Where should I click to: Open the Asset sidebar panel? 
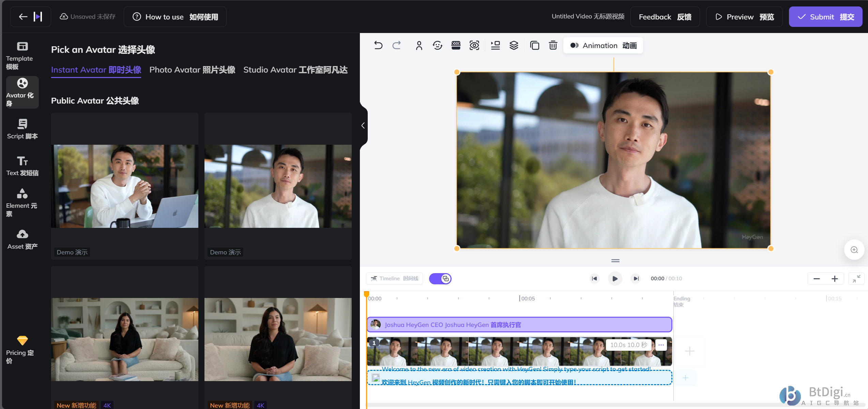[x=22, y=239]
